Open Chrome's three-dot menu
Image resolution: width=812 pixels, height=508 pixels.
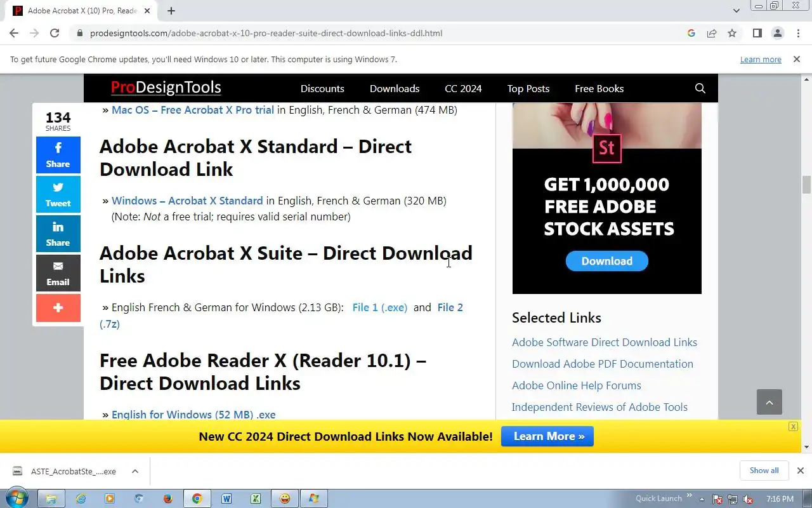797,33
